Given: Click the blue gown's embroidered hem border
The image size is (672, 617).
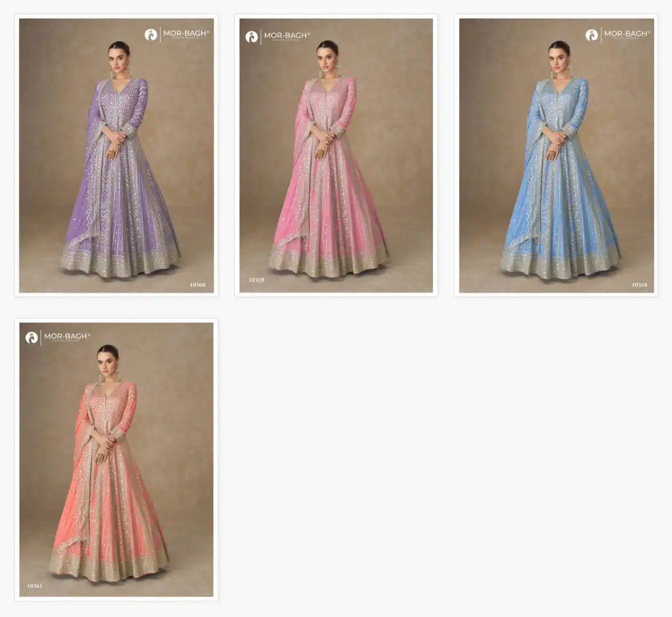Looking at the screenshot, I should pyautogui.click(x=560, y=266).
